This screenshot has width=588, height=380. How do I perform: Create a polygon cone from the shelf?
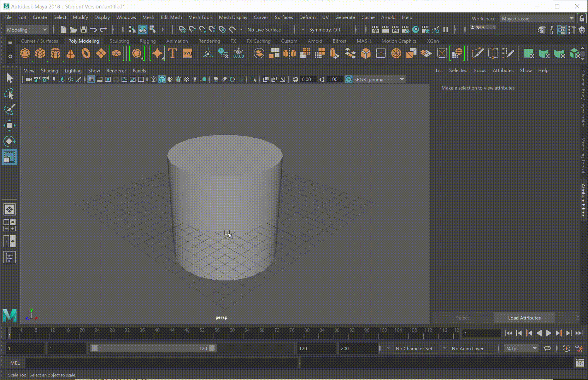tap(71, 53)
